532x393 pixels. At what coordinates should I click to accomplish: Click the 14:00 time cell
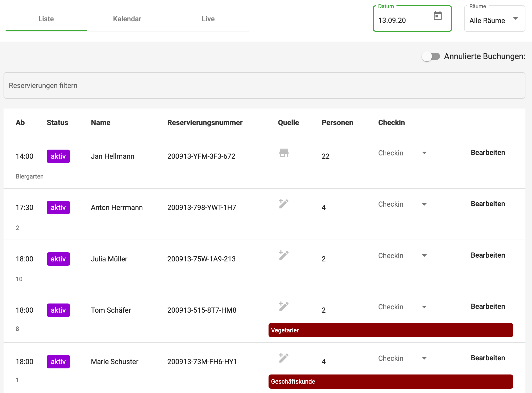(25, 156)
